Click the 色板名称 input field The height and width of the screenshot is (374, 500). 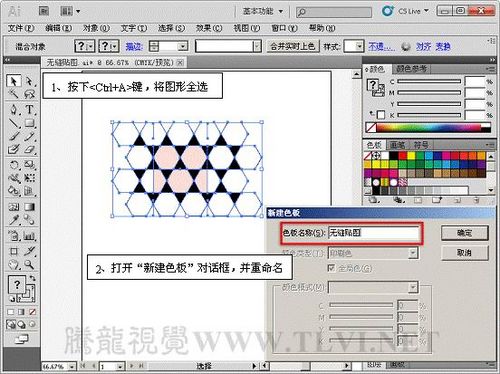point(374,233)
